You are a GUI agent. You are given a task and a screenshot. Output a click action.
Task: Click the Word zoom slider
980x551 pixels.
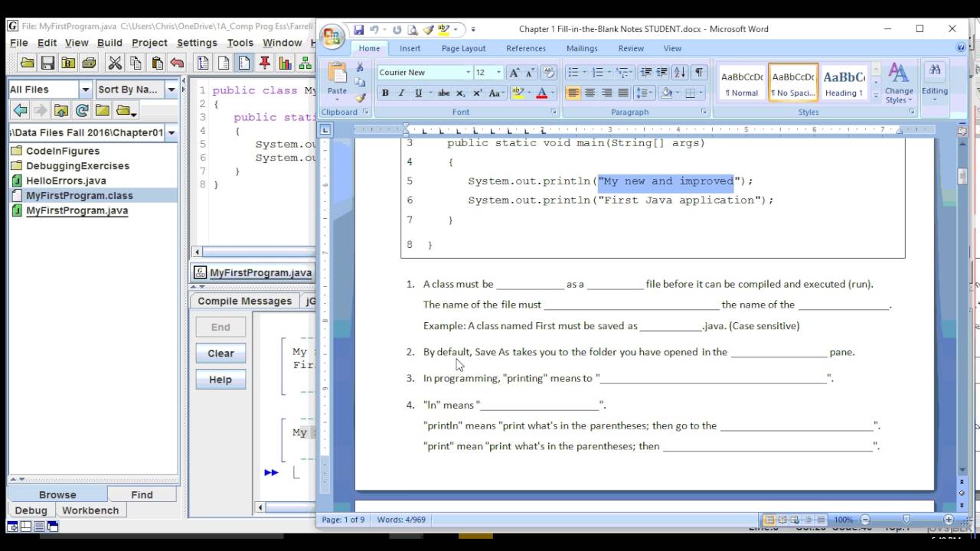point(906,520)
